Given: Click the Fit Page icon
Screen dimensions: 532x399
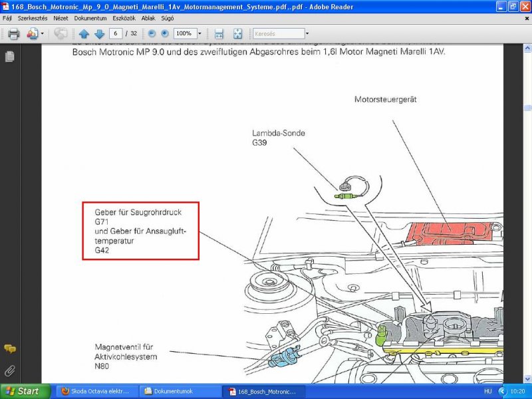Looking at the screenshot, I should (238, 34).
